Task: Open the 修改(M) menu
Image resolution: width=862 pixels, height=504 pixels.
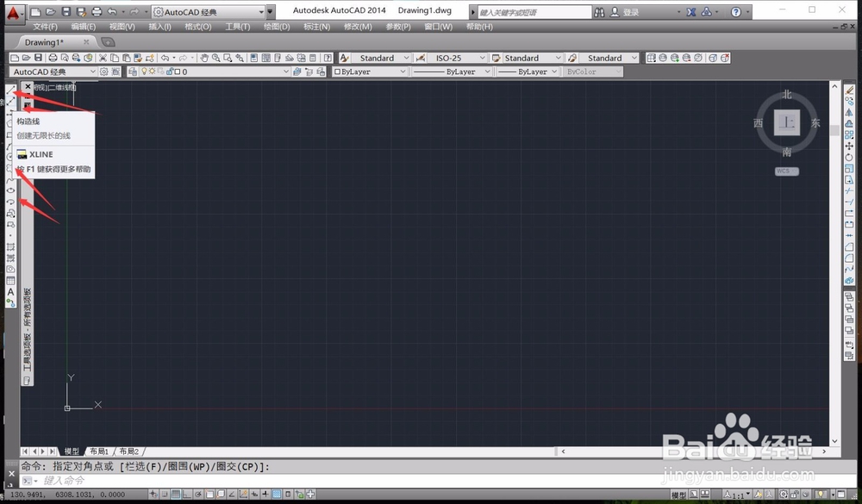Action: click(x=358, y=27)
